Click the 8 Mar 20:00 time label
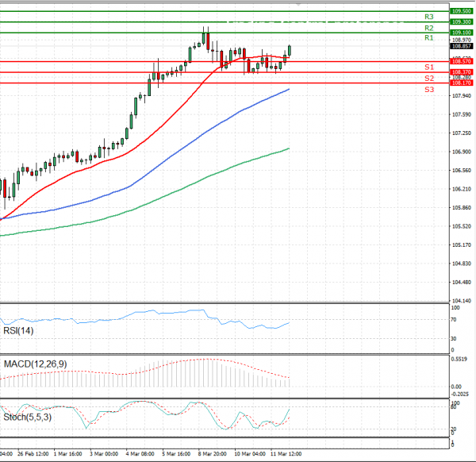This screenshot has height=462, width=476. coord(212,454)
